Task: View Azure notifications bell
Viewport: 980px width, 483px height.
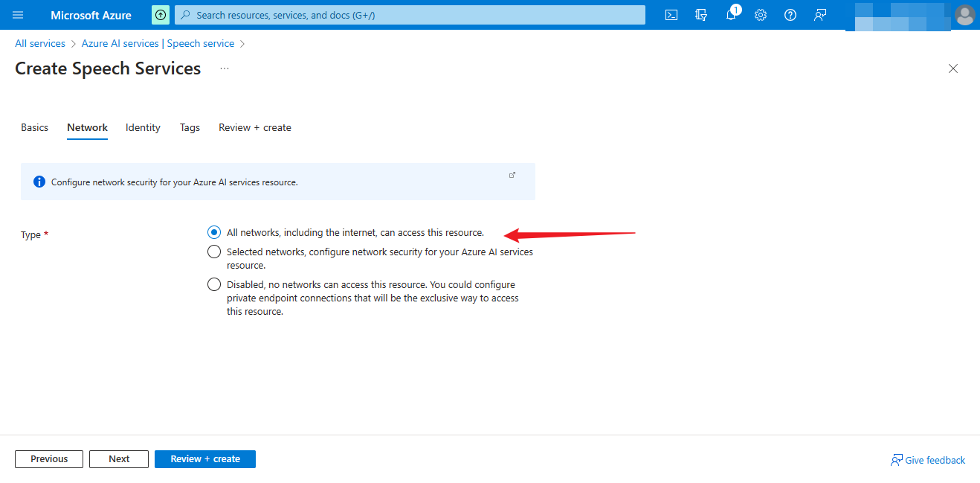Action: [x=731, y=15]
